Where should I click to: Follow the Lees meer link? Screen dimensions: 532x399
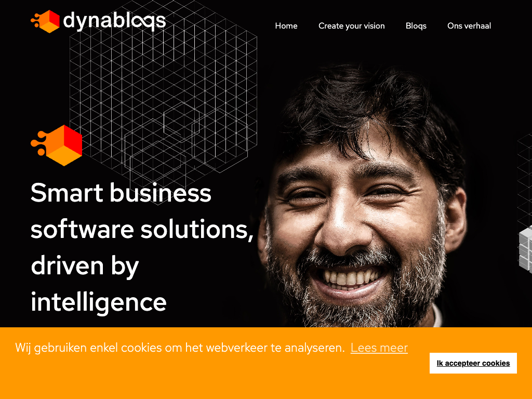(x=379, y=348)
